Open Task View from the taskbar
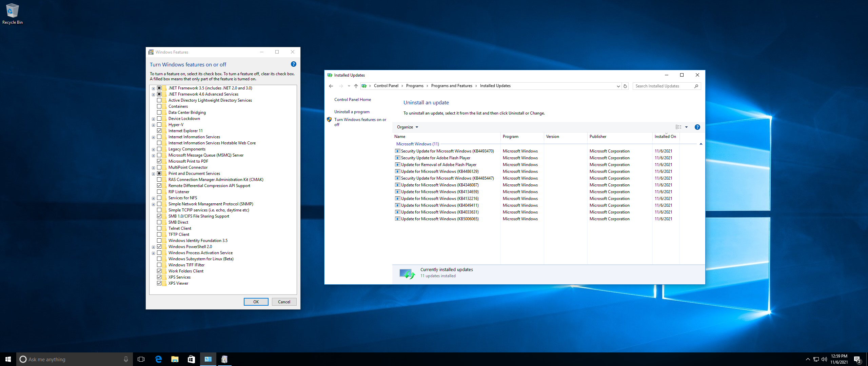This screenshot has width=868, height=366. [x=141, y=359]
